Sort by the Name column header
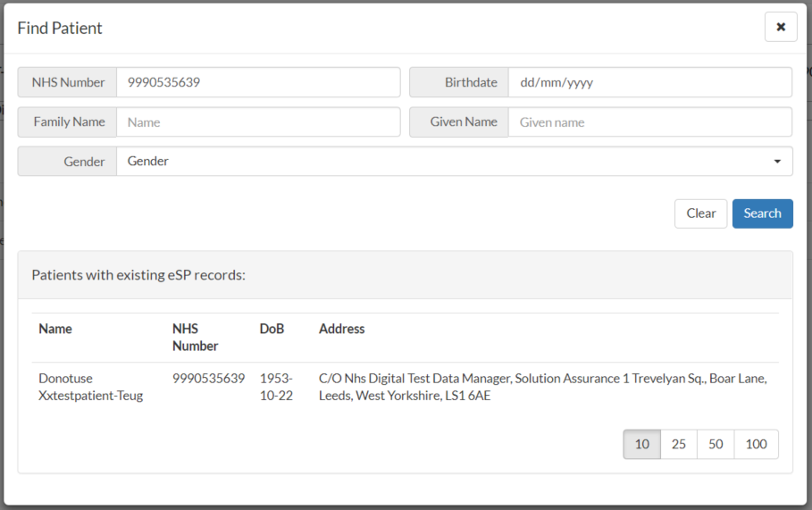Viewport: 812px width, 510px height. [x=55, y=329]
